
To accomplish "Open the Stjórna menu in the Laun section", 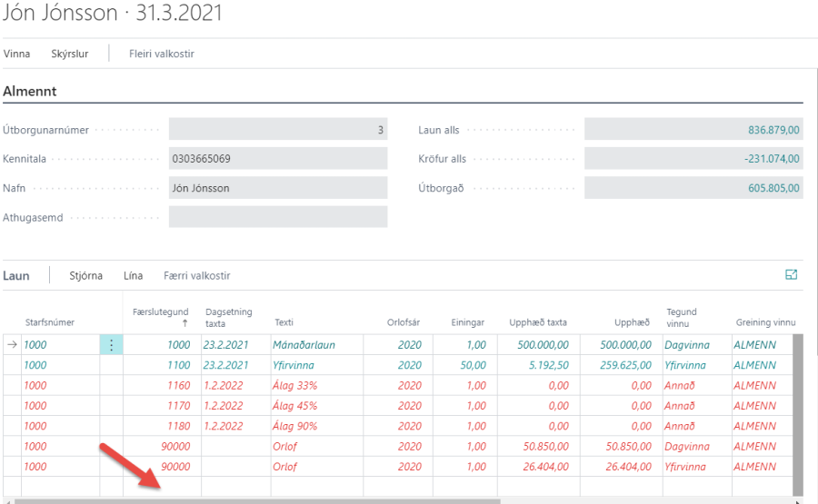I will pyautogui.click(x=87, y=276).
